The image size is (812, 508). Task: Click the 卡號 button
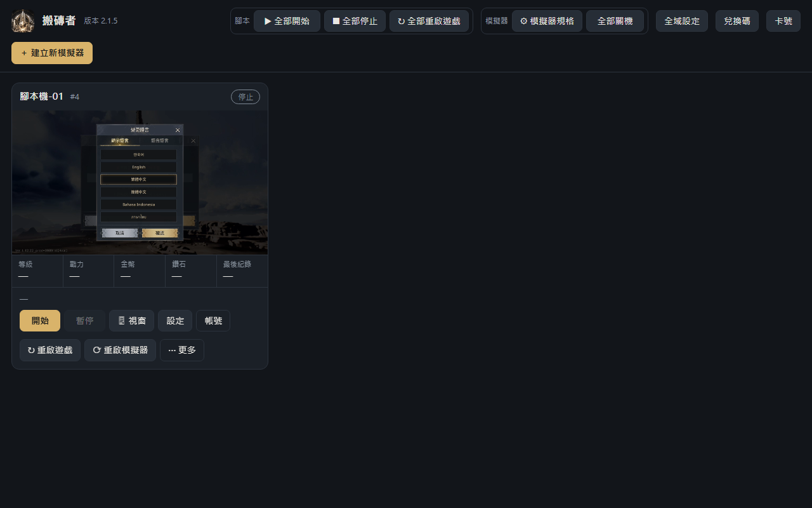[x=783, y=21]
